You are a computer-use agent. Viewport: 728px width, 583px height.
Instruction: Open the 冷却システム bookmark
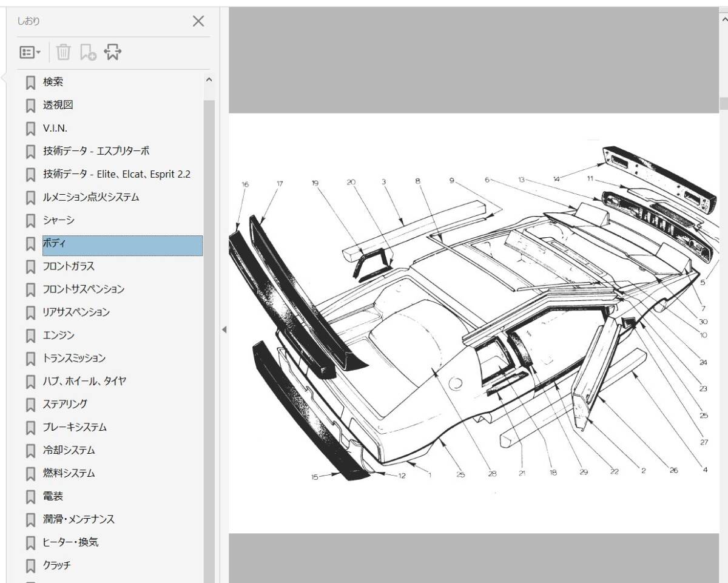coord(69,450)
